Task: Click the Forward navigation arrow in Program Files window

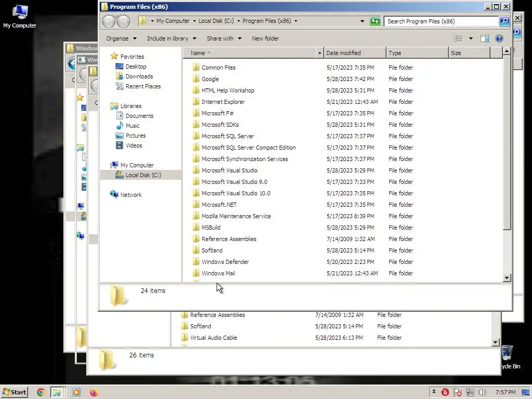Action: [123, 21]
